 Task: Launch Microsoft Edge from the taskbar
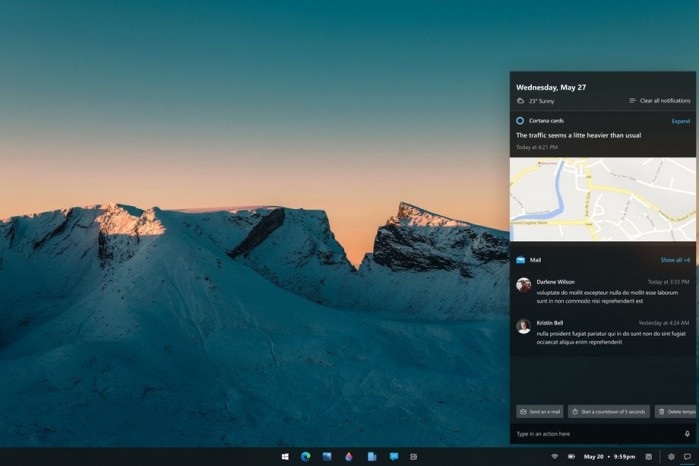point(306,456)
